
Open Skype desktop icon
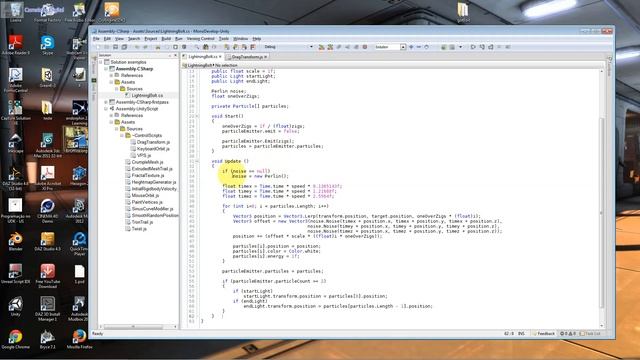point(47,45)
